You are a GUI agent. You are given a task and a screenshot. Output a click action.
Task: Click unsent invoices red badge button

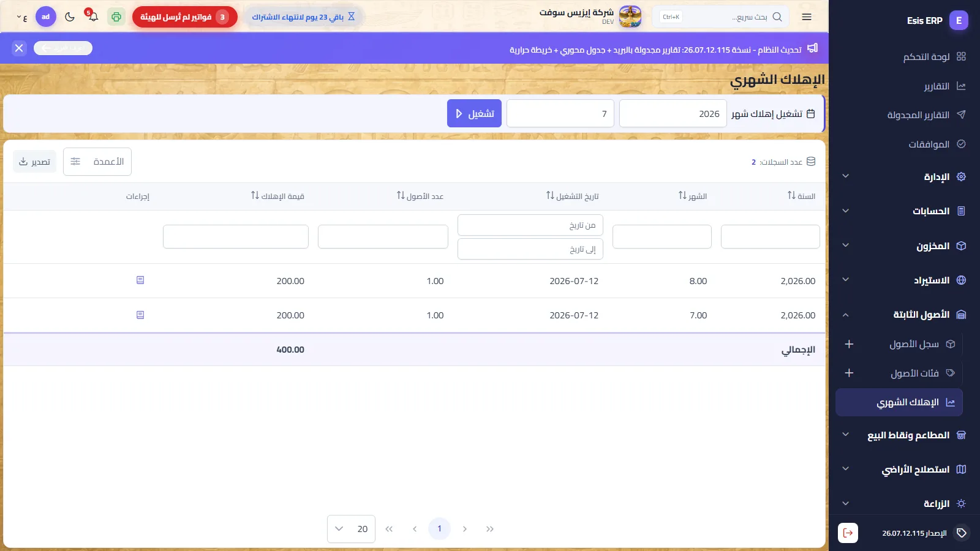(x=185, y=17)
